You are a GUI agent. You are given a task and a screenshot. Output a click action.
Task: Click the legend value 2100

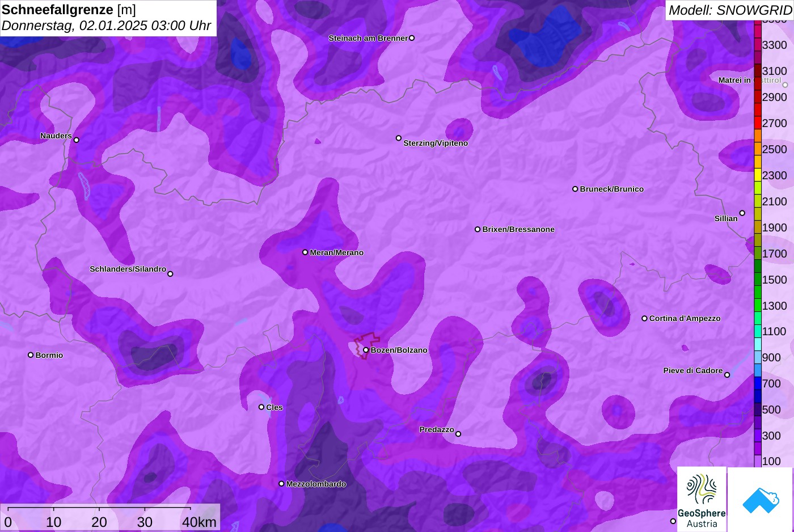775,201
